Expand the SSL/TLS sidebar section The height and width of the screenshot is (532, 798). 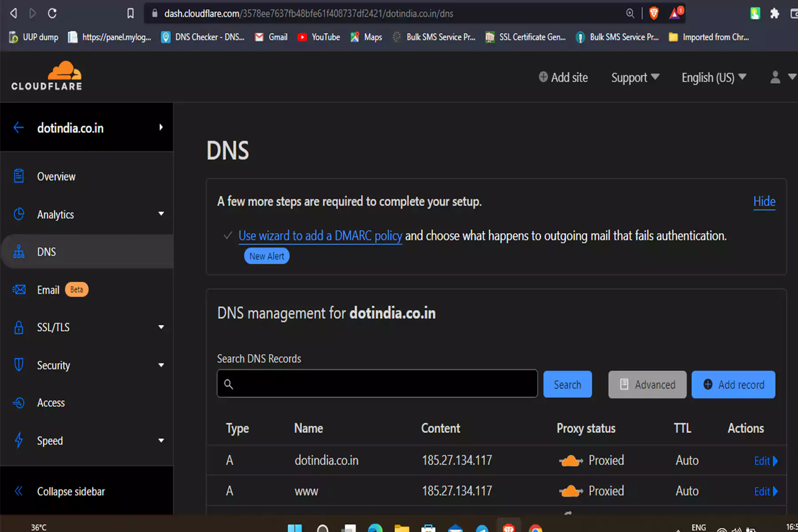point(161,327)
